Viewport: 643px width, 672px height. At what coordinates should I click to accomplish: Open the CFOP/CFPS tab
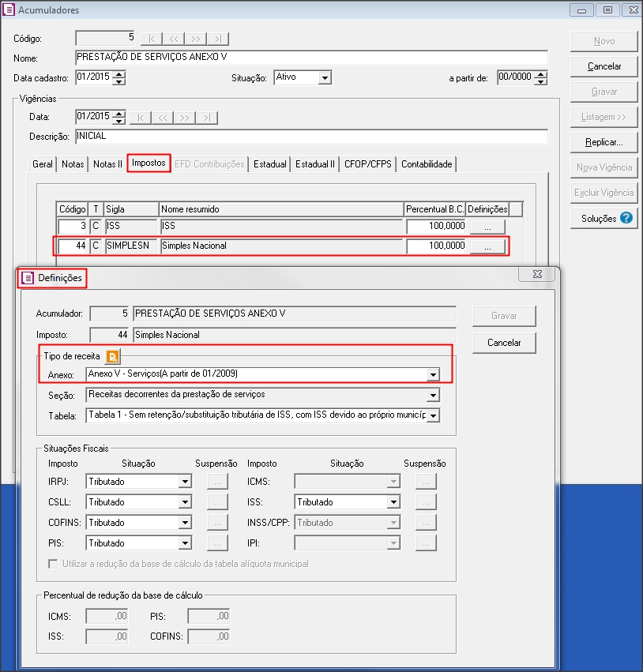click(x=368, y=164)
